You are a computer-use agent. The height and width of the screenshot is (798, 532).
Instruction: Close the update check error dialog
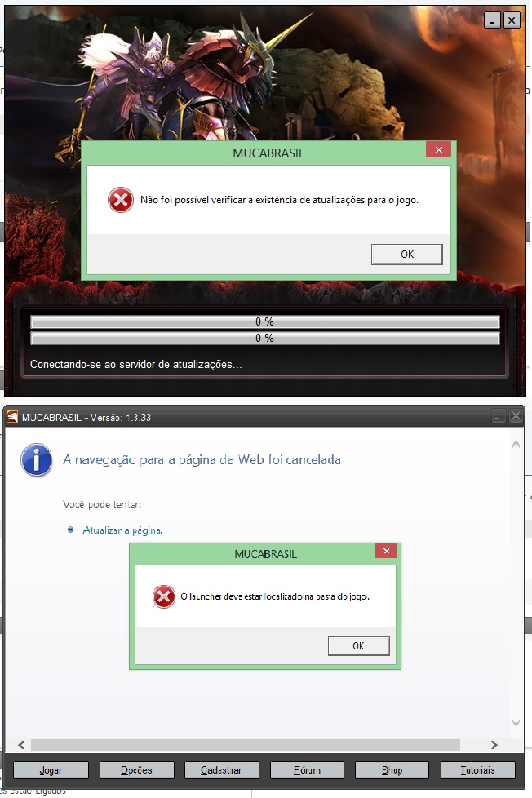tap(438, 149)
